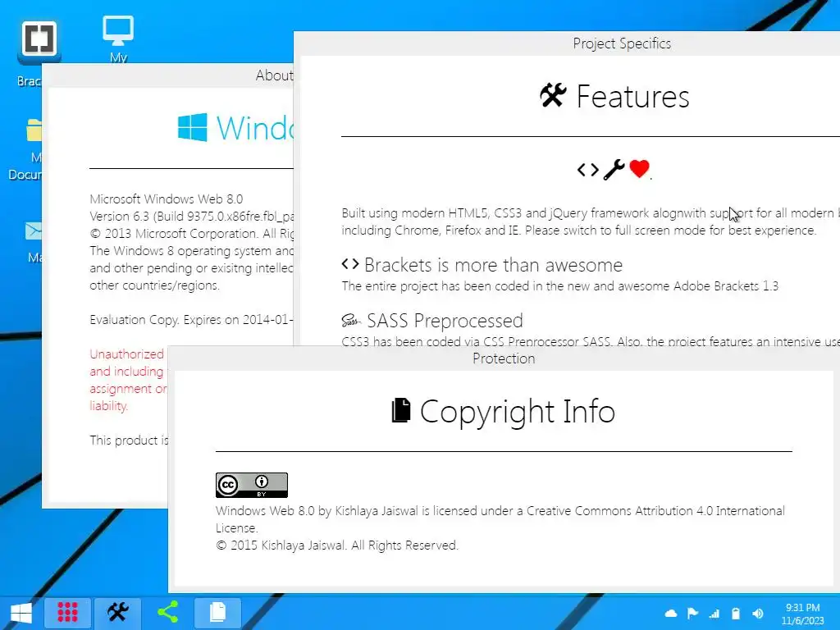Click the 'Copyright Info' heading
Screen dimensions: 840x630
(518, 412)
